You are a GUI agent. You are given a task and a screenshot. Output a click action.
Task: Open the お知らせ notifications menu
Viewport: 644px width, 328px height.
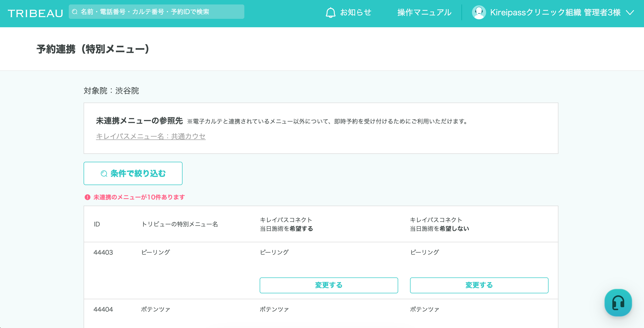[x=355, y=13]
